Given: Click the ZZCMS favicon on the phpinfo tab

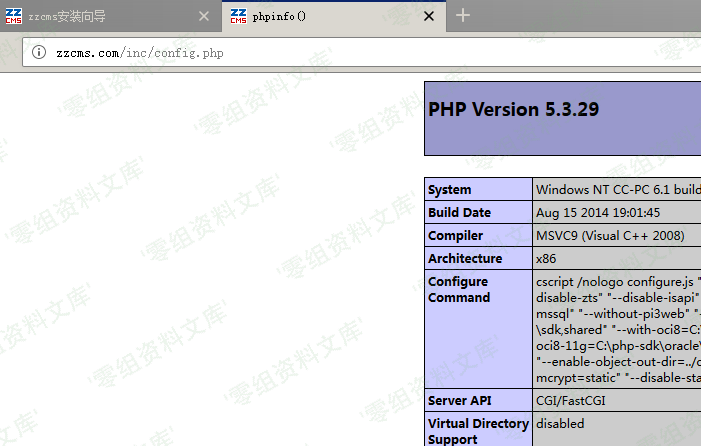Looking at the screenshot, I should click(x=238, y=17).
